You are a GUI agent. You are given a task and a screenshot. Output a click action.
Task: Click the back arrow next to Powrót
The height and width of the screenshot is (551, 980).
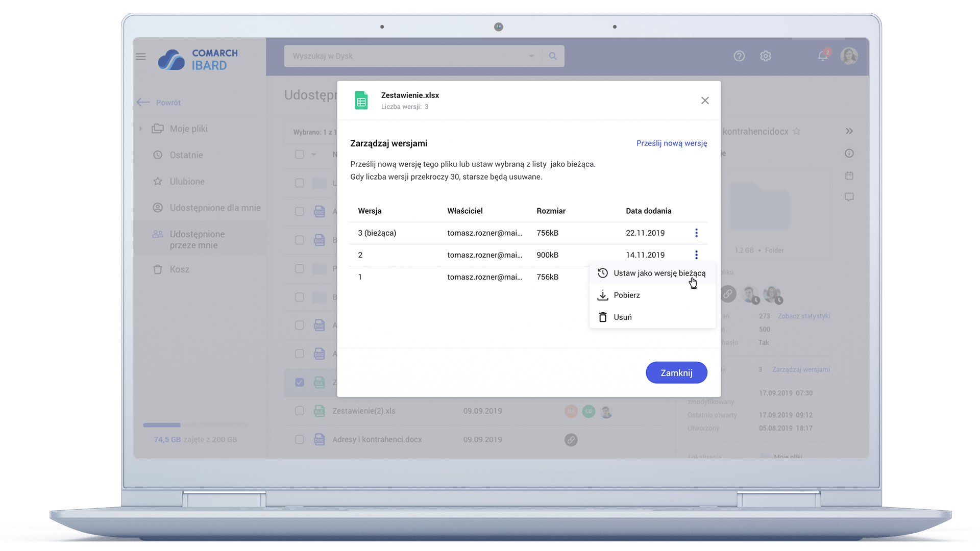point(143,103)
